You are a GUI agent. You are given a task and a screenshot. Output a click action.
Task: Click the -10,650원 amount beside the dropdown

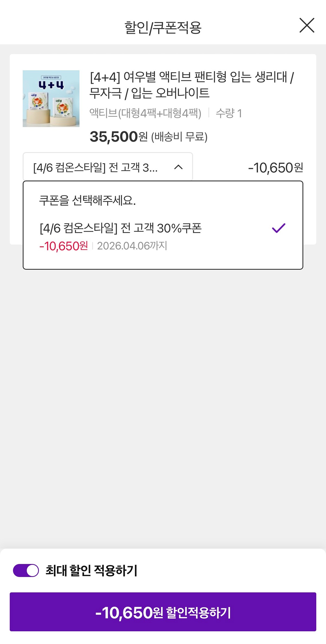click(x=275, y=168)
